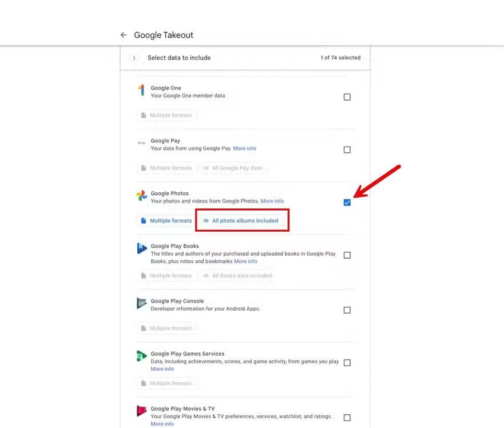This screenshot has width=504, height=428.
Task: Open the All photo albums included button
Action: pos(241,221)
